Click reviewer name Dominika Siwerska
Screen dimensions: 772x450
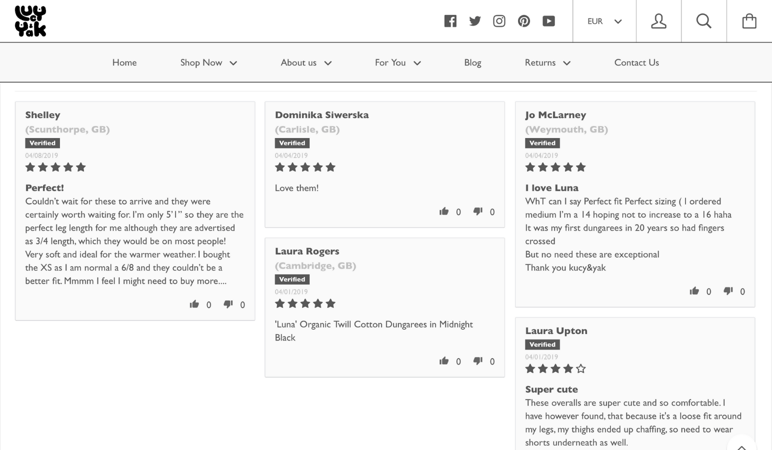[x=322, y=115]
